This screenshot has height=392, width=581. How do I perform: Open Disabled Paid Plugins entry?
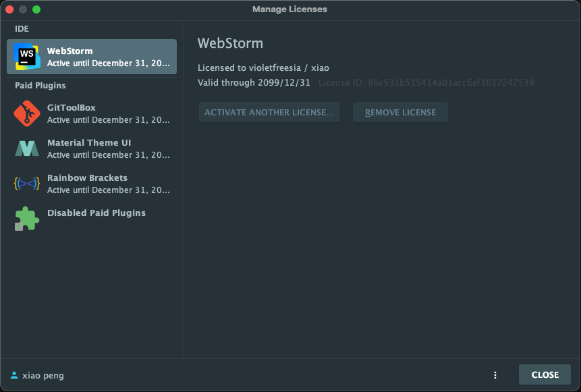[x=92, y=219]
